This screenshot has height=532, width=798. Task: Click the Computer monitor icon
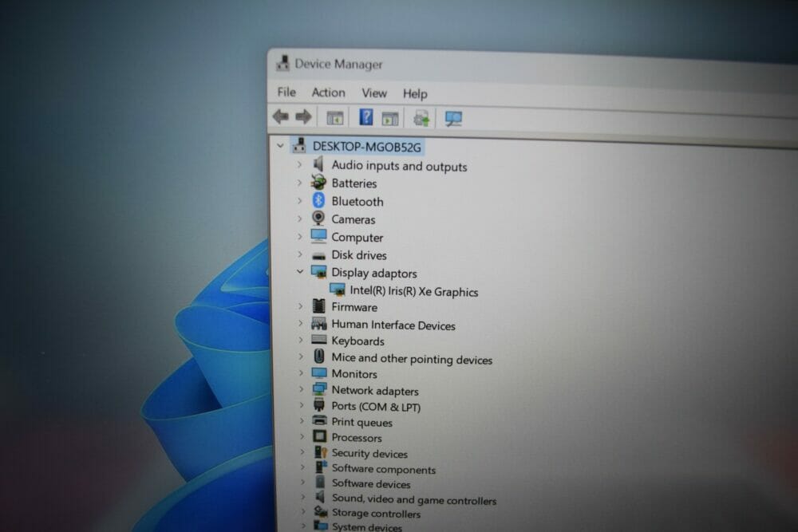click(318, 236)
